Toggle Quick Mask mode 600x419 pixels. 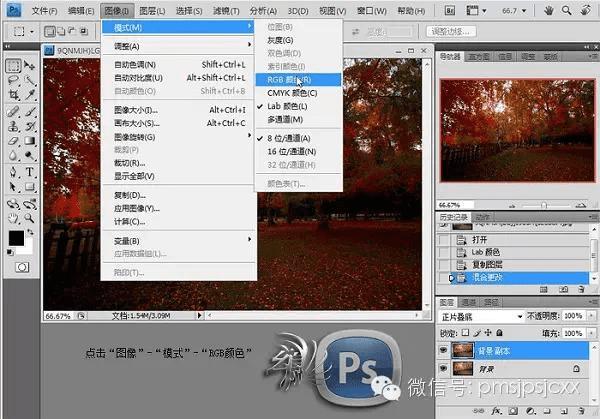pos(22,267)
